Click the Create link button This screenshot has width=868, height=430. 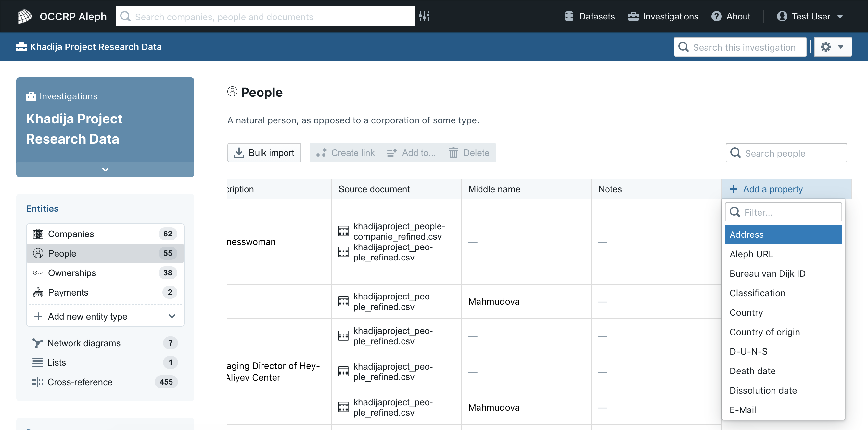[x=345, y=153]
